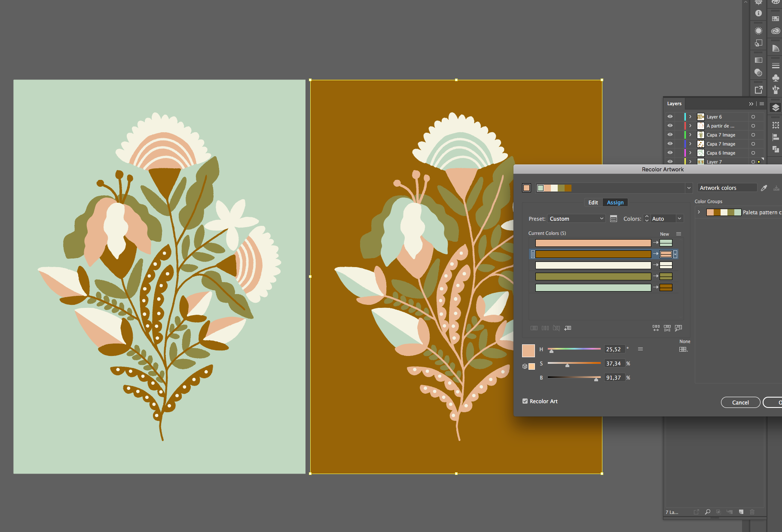782x532 pixels.
Task: Open the Symbols panel club icon
Action: coord(775,78)
